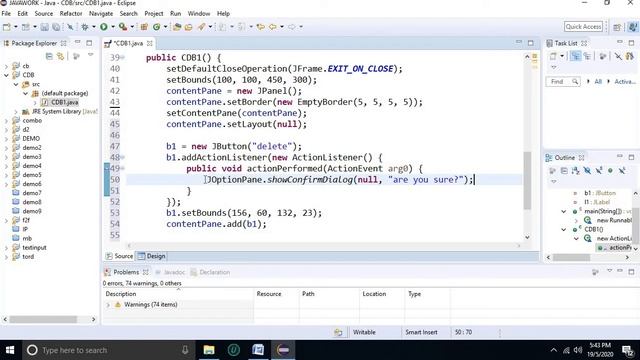Open dropdown next to Run button
This screenshot has height=360, width=640.
click(x=113, y=27)
